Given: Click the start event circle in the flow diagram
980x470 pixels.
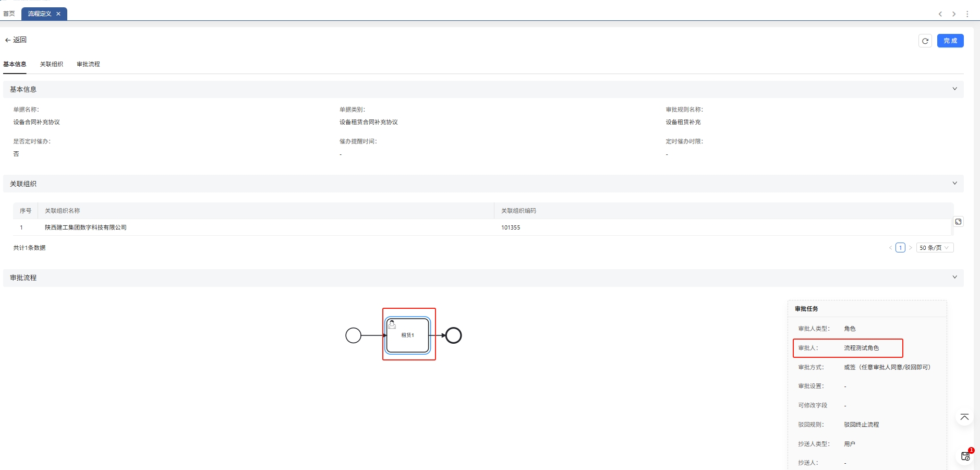Looking at the screenshot, I should (x=353, y=335).
